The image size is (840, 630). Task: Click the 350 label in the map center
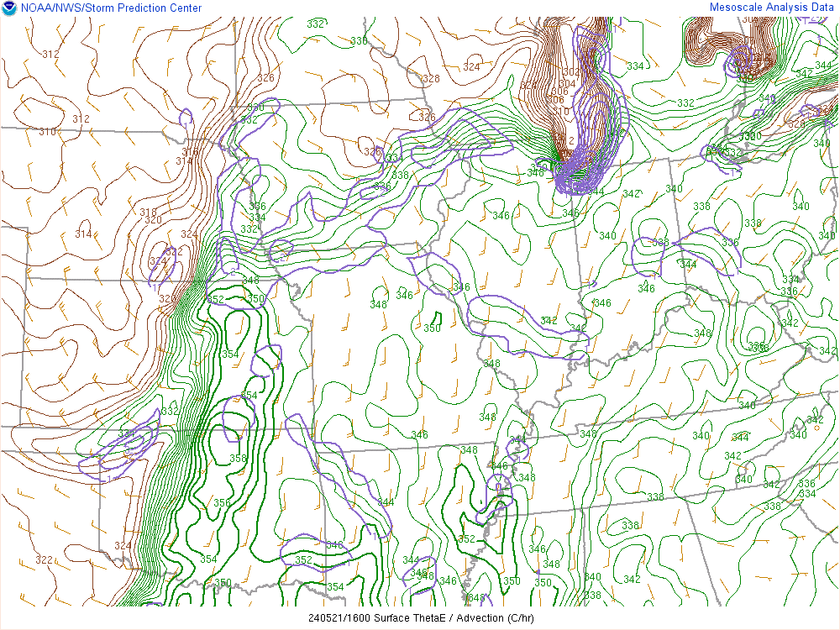coord(432,328)
